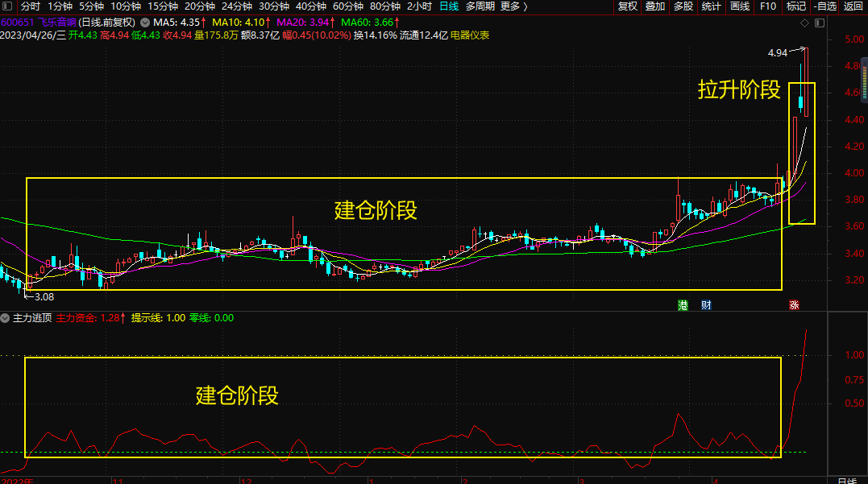The height and width of the screenshot is (484, 868).
Task: Expand the MA indicator settings dropdown
Action: [145, 23]
